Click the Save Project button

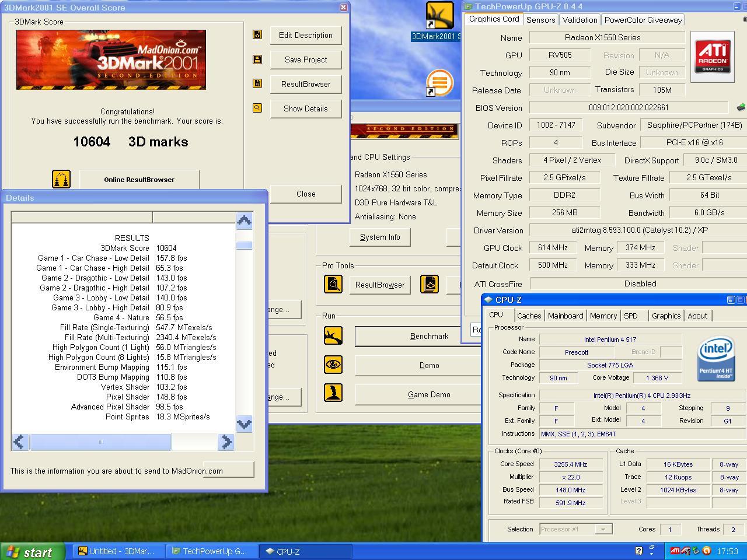coord(306,60)
